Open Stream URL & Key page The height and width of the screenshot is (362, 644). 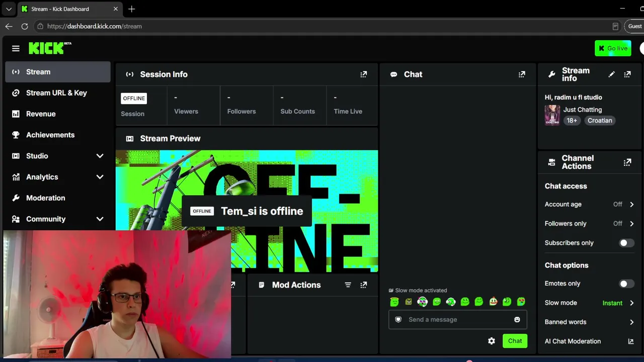58,93
